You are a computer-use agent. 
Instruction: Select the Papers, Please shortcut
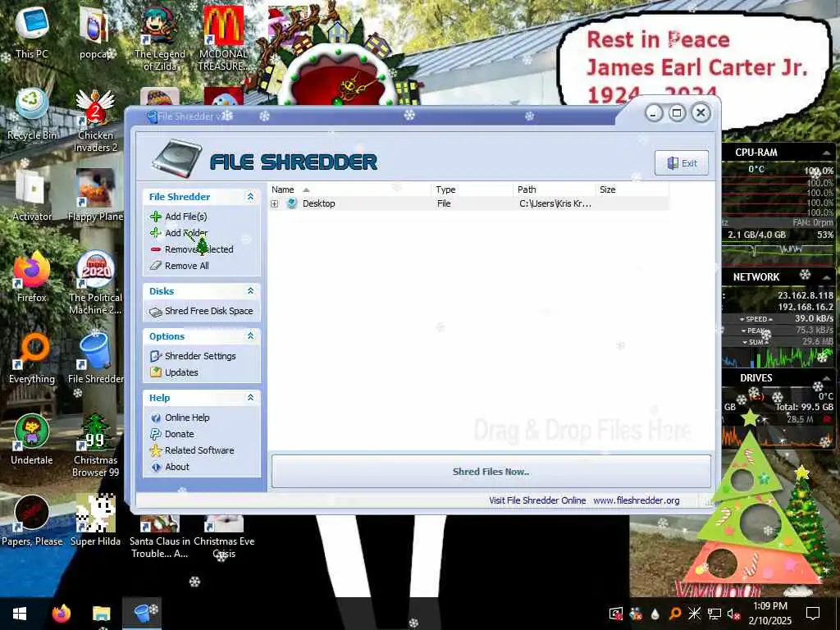[32, 521]
